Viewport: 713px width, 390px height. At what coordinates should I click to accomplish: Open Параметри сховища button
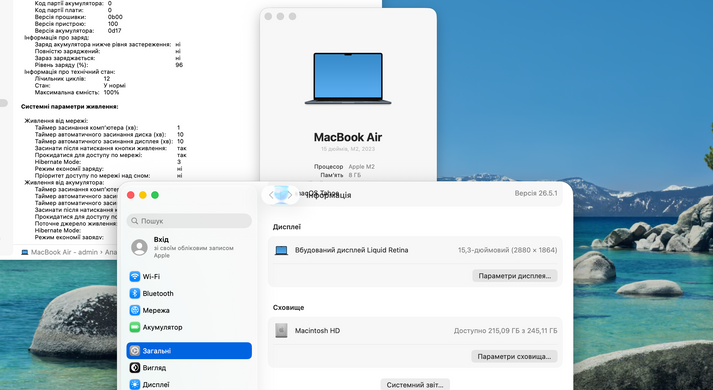[514, 356]
